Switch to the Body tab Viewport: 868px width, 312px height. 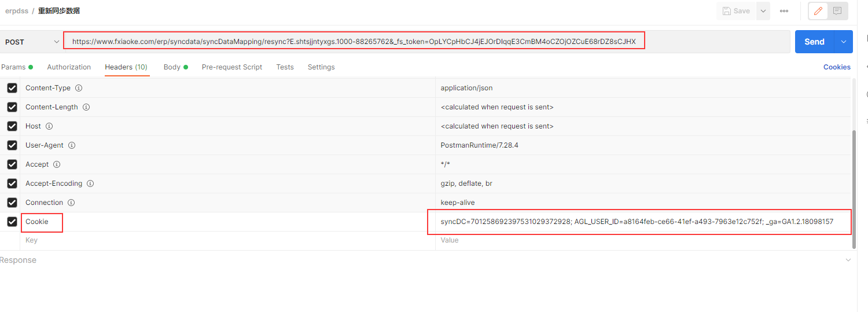coord(172,67)
